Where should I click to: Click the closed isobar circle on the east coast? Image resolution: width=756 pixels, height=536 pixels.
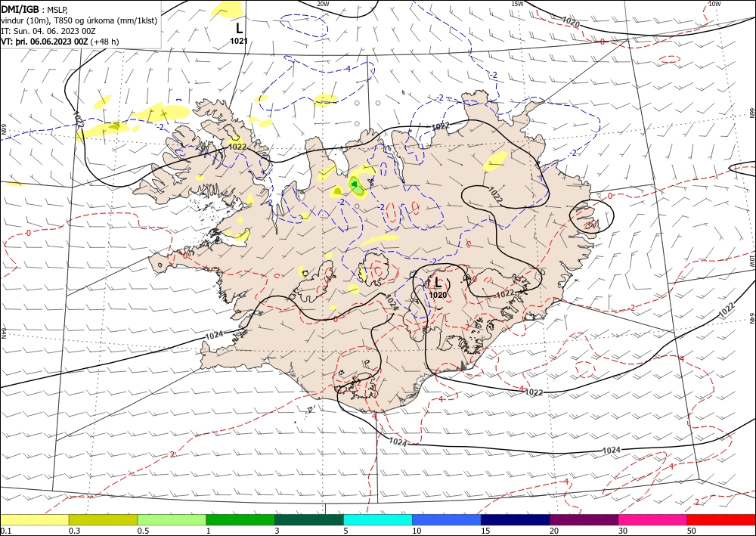click(x=592, y=216)
